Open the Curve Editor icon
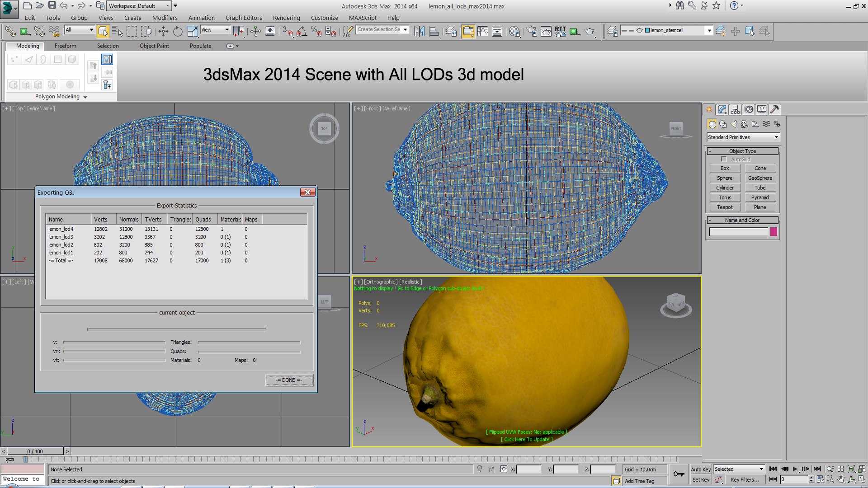Image resolution: width=868 pixels, height=488 pixels. (x=483, y=31)
